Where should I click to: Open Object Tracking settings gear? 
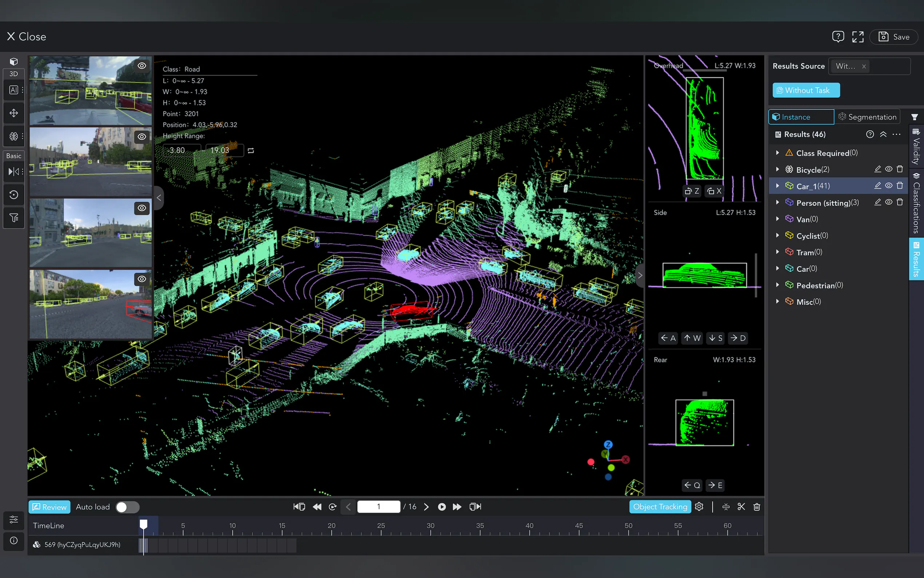699,507
